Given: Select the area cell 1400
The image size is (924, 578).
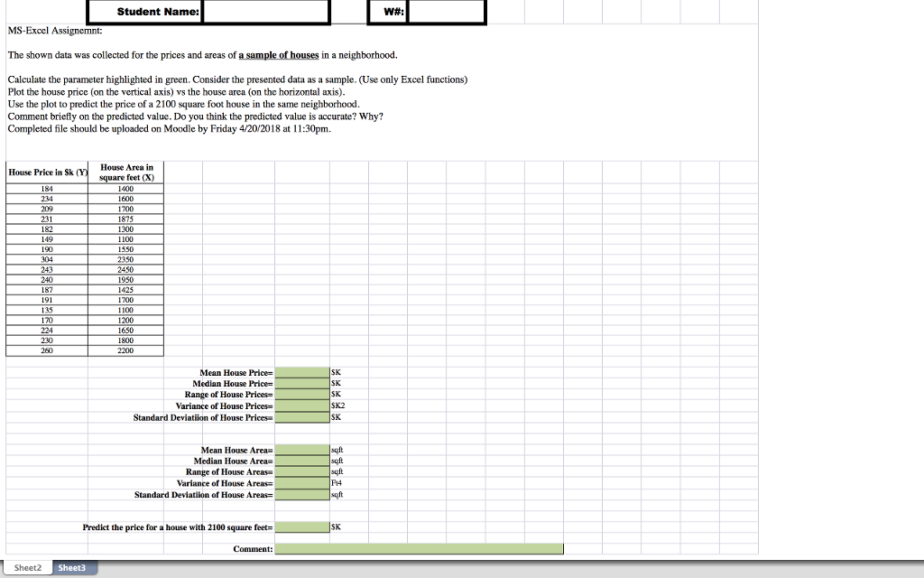Looking at the screenshot, I should tap(126, 189).
